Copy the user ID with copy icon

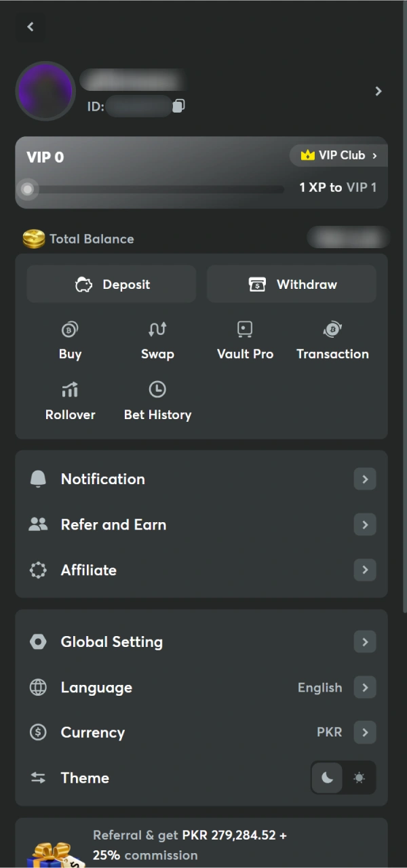(178, 106)
